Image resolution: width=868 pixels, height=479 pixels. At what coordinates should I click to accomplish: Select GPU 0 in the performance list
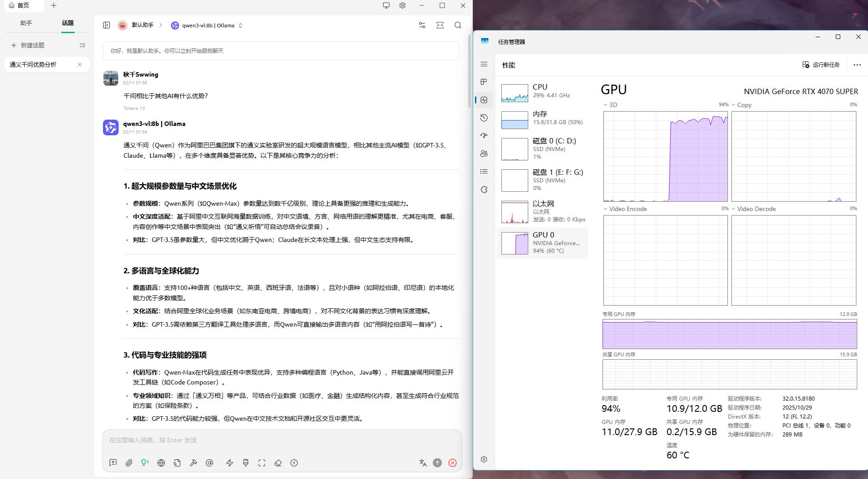[543, 243]
